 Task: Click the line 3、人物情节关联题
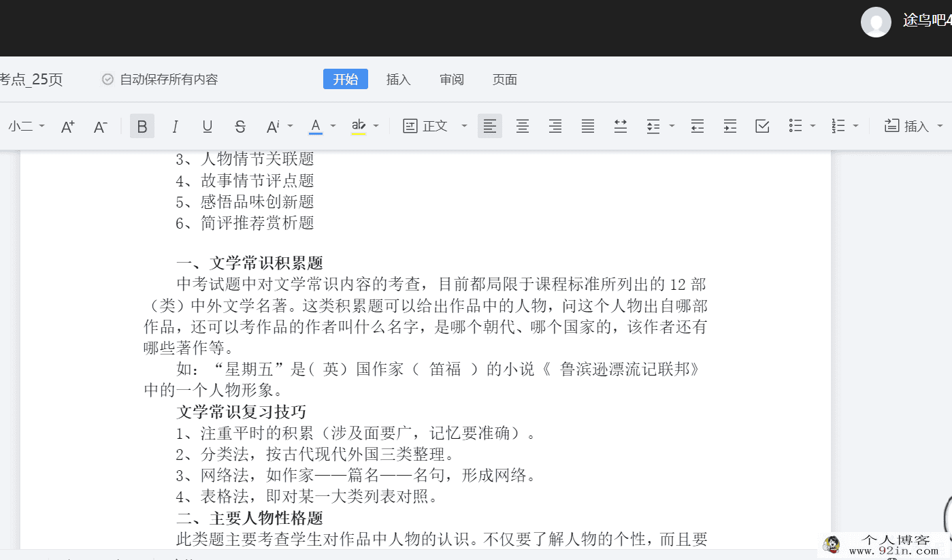click(245, 159)
